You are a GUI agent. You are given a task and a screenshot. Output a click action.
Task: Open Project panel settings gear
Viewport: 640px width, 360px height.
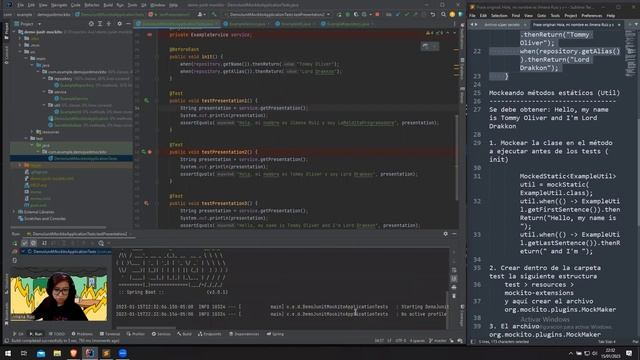[119, 24]
